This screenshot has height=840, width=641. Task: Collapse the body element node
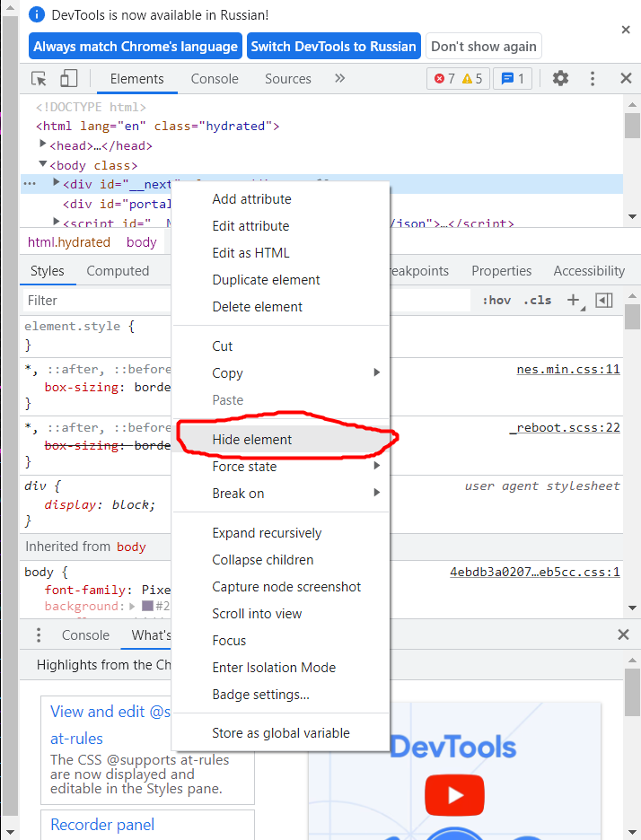[43, 164]
